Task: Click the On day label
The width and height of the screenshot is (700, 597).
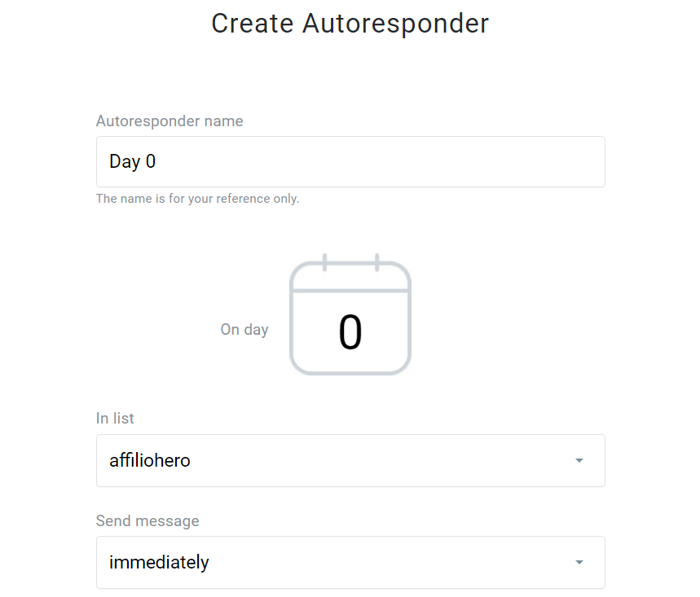Action: [244, 329]
